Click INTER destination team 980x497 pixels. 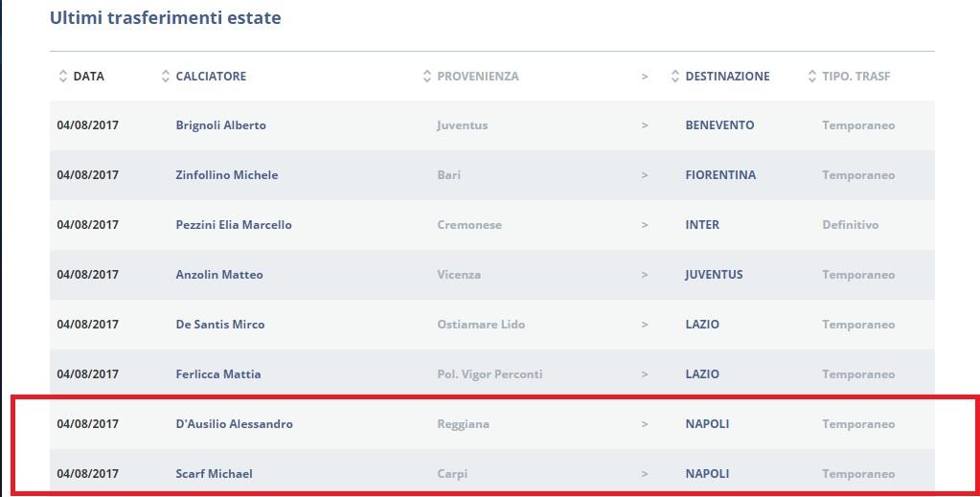point(702,225)
